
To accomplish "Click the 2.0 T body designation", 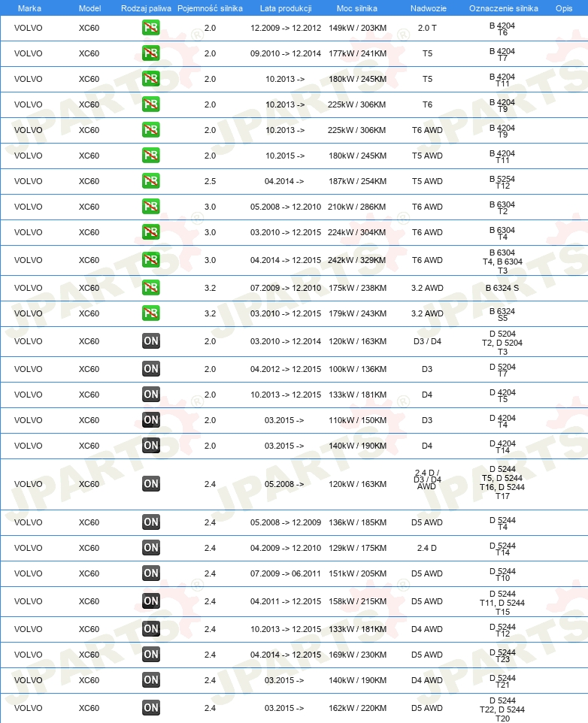I will point(427,28).
